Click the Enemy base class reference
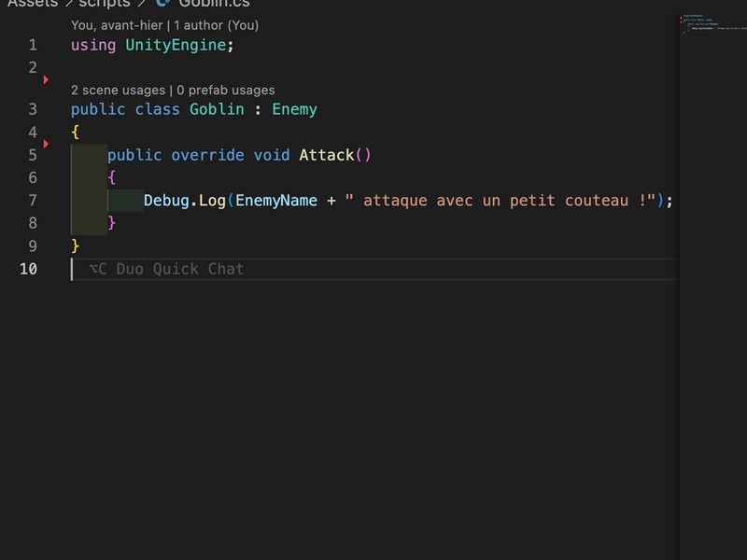Screen dimensions: 747x560 (294, 109)
